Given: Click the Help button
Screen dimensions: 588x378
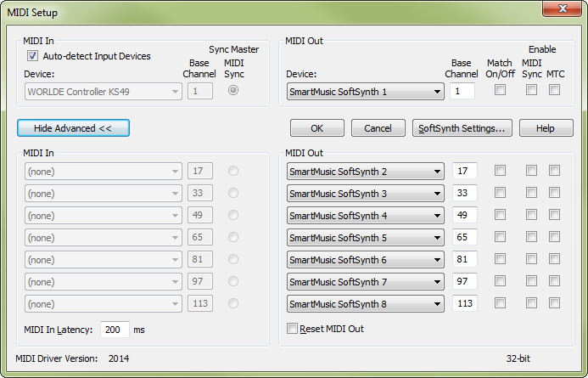Looking at the screenshot, I should [x=546, y=128].
